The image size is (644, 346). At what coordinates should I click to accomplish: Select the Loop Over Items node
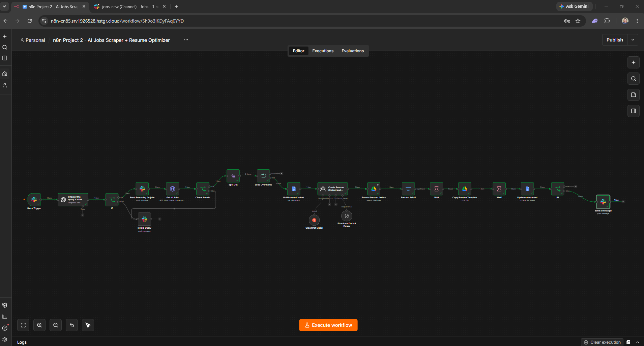tap(263, 176)
